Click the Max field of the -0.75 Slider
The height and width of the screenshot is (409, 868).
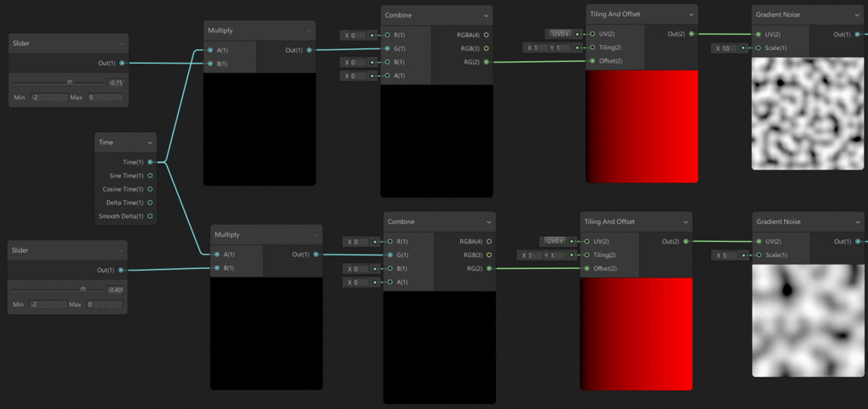105,98
